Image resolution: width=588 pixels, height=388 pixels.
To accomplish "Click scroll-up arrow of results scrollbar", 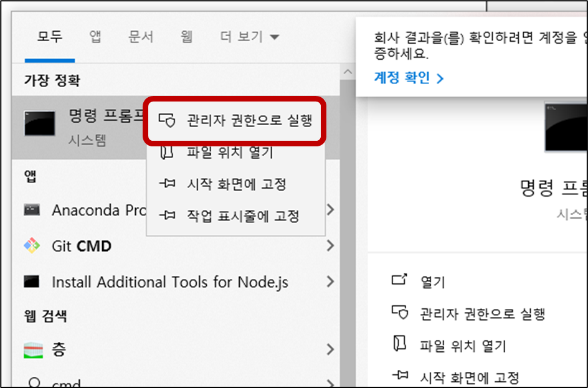I will (348, 72).
